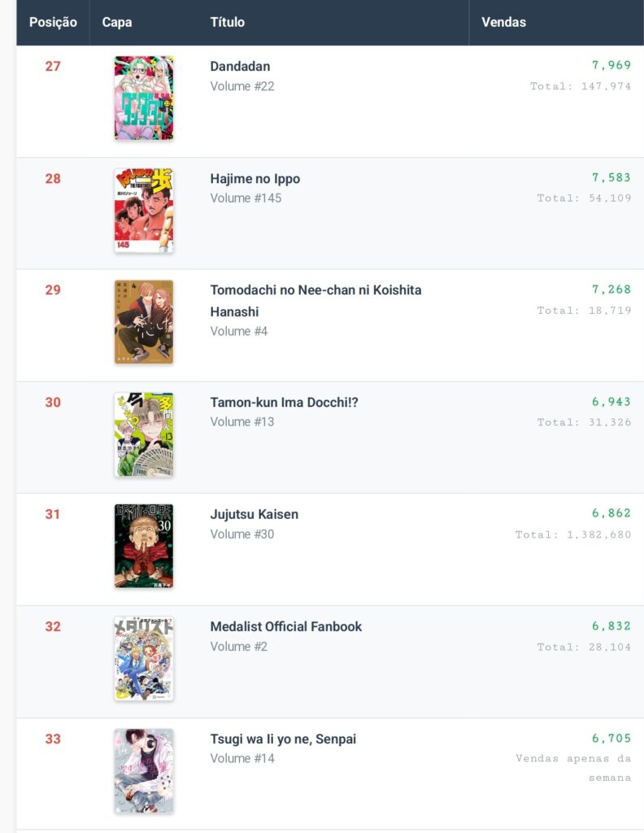The width and height of the screenshot is (644, 833).
Task: Click the Hajime no Ippo cover image
Action: click(x=144, y=211)
